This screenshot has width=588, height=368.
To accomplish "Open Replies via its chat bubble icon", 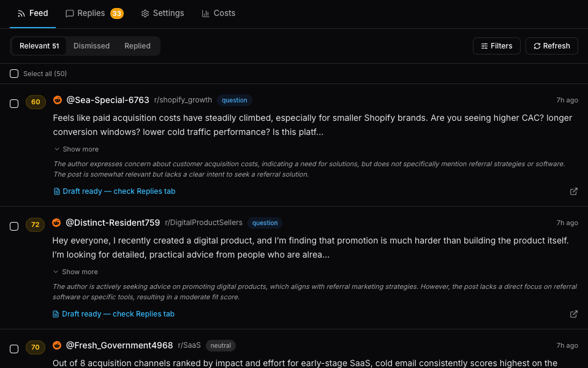I will click(69, 13).
